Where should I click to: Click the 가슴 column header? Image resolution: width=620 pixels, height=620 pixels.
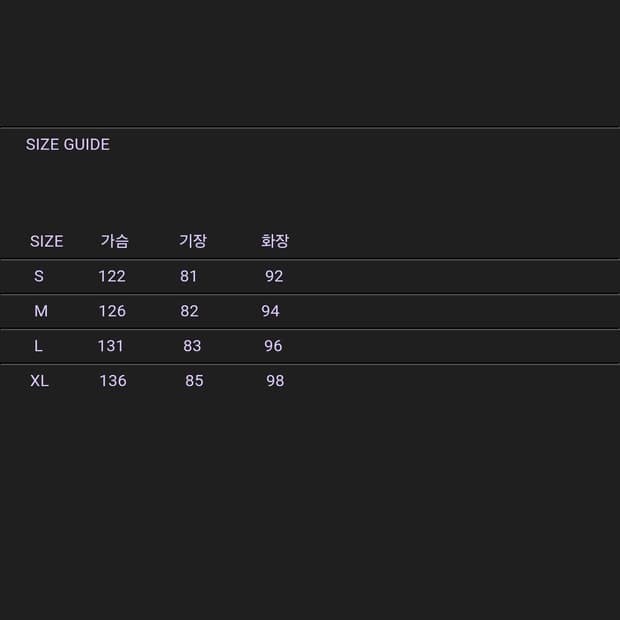point(114,241)
